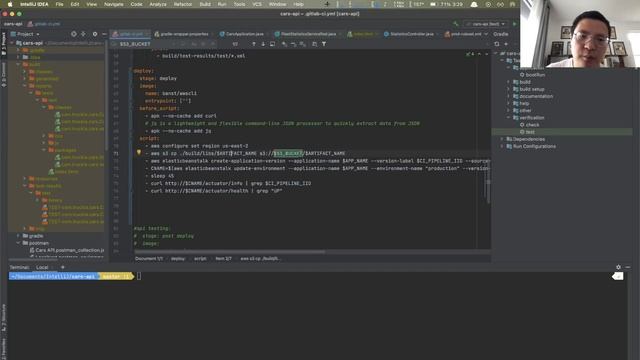
Task: Hide the terminal panel with minus icon
Action: pyautogui.click(x=628, y=267)
